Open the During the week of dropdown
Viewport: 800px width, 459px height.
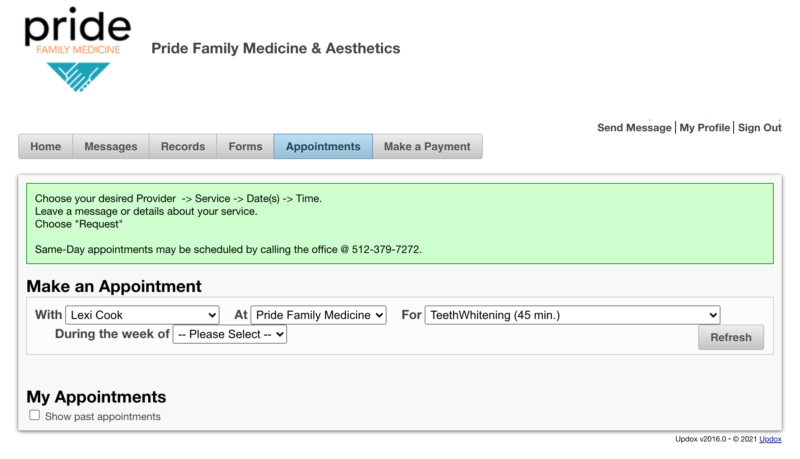230,334
